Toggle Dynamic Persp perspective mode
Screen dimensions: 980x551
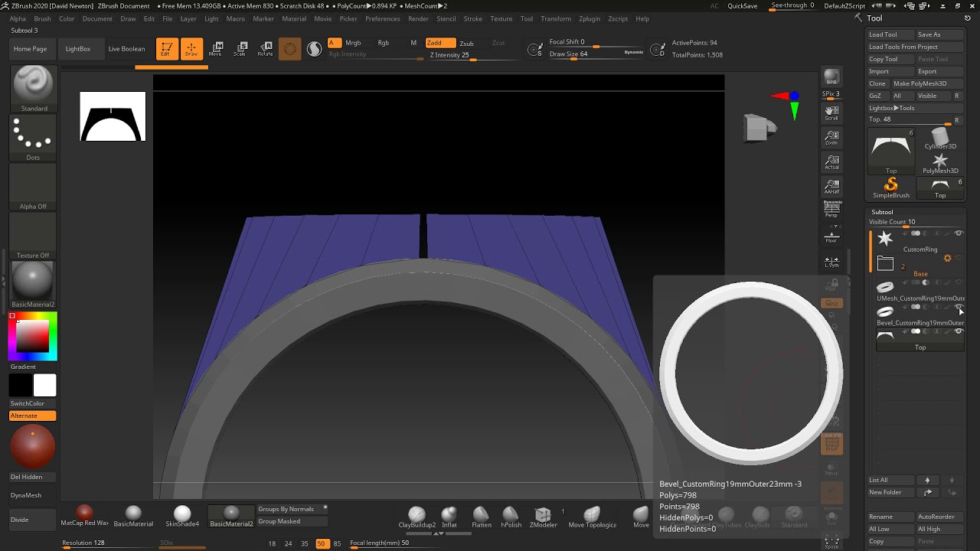(x=831, y=208)
